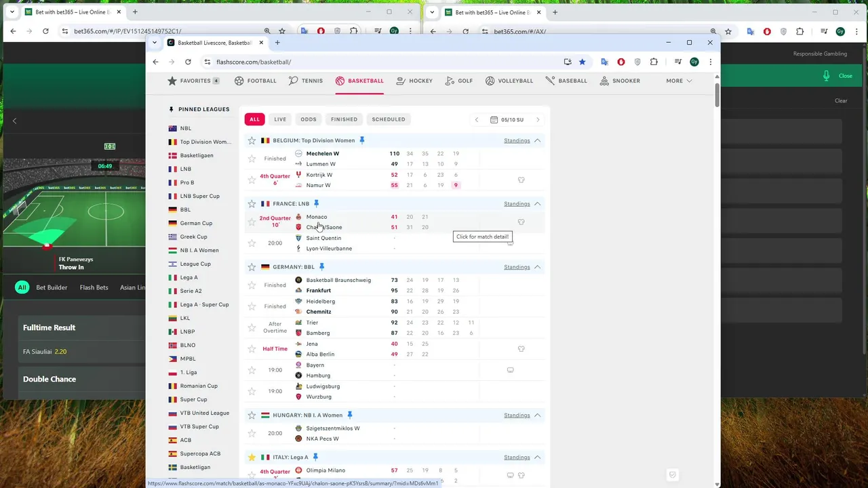Collapse the France LNB section
Image resolution: width=868 pixels, height=488 pixels.
[x=538, y=203]
